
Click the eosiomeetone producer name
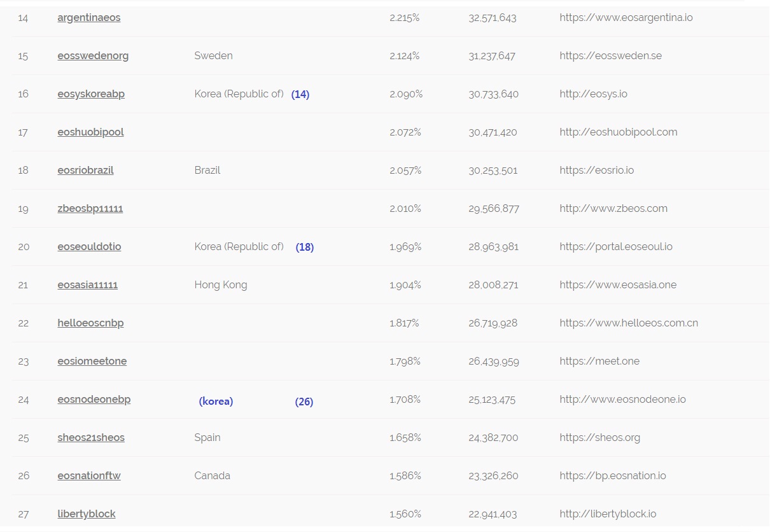[92, 361]
